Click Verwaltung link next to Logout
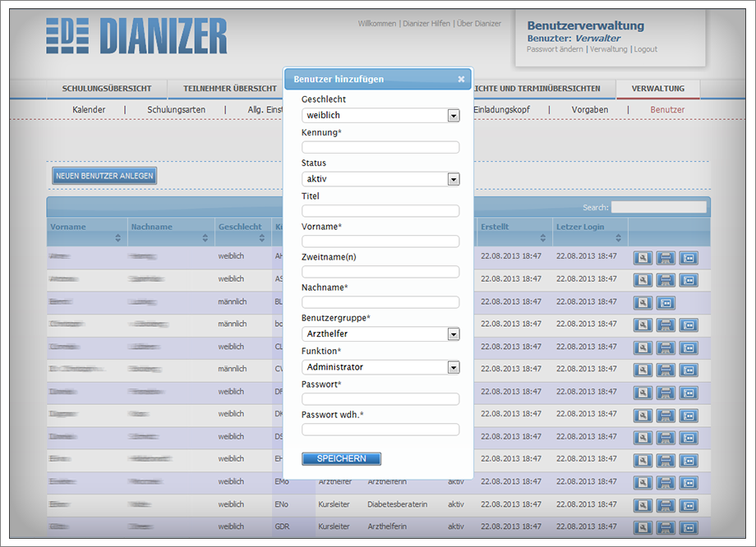The image size is (756, 547). click(608, 49)
